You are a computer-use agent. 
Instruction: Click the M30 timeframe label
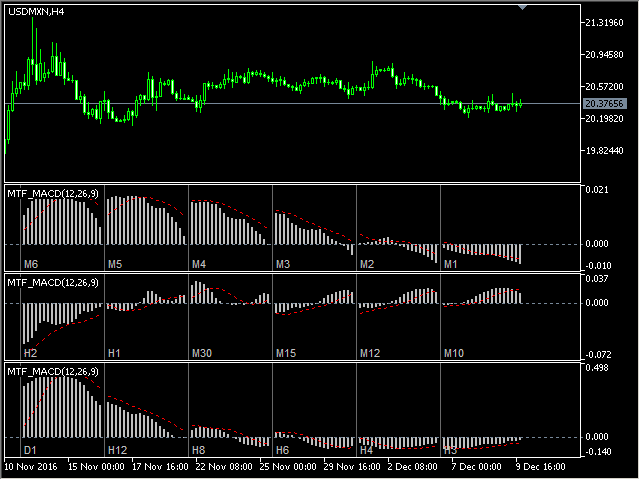click(x=202, y=353)
